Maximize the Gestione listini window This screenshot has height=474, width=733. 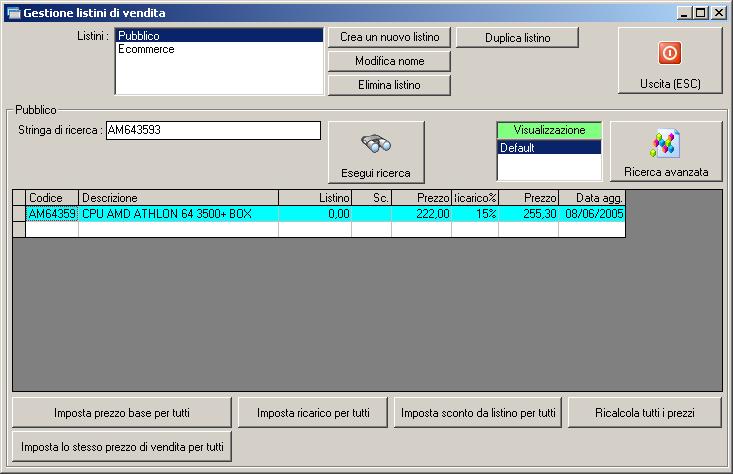pyautogui.click(x=701, y=13)
